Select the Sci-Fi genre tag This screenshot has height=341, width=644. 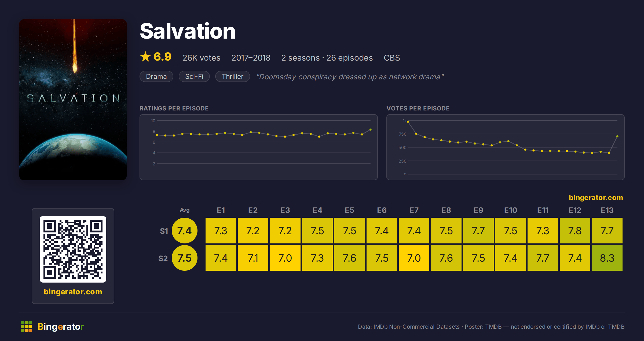(194, 76)
